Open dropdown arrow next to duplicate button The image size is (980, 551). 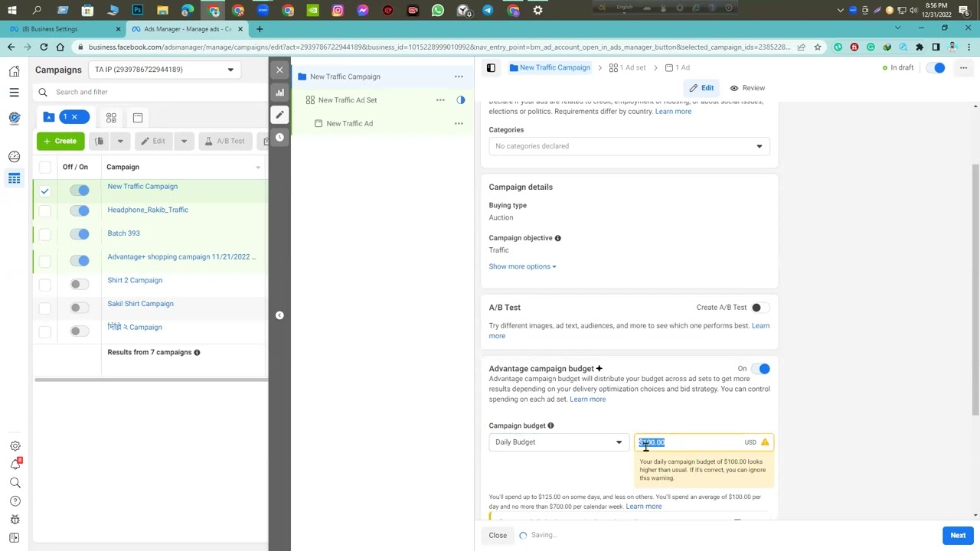(120, 141)
